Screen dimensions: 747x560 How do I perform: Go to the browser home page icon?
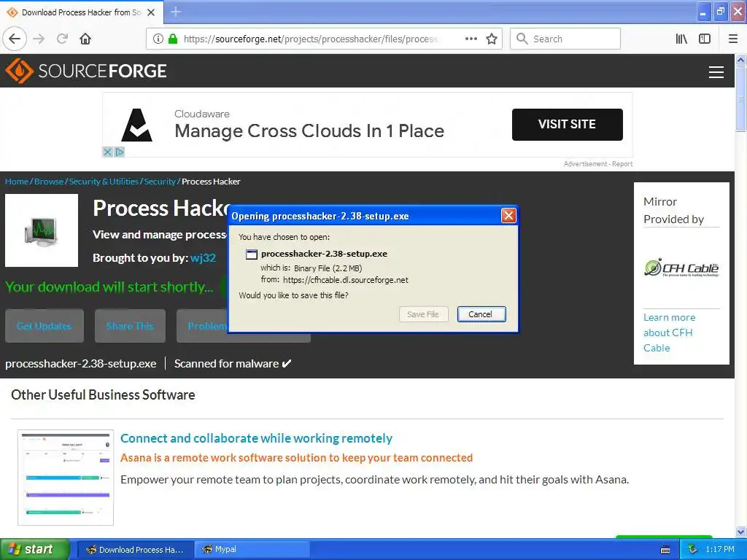(x=85, y=39)
